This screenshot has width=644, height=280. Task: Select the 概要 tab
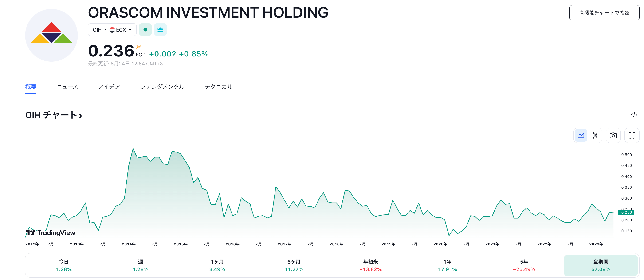point(31,87)
